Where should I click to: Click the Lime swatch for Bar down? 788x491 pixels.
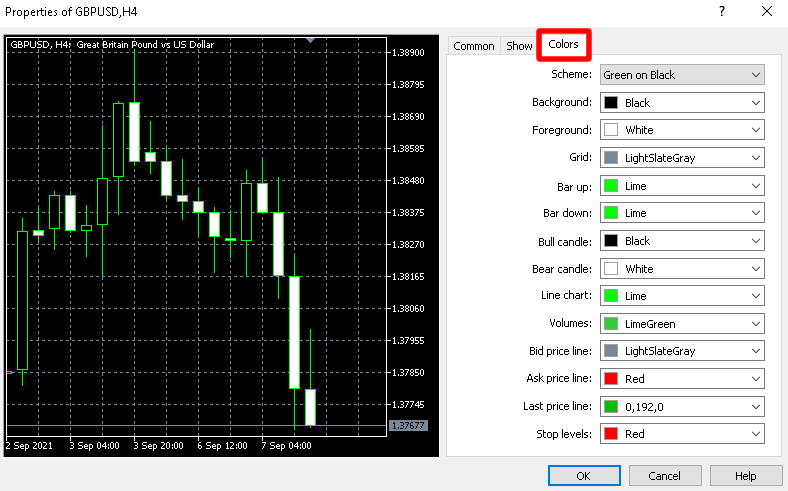[611, 213]
